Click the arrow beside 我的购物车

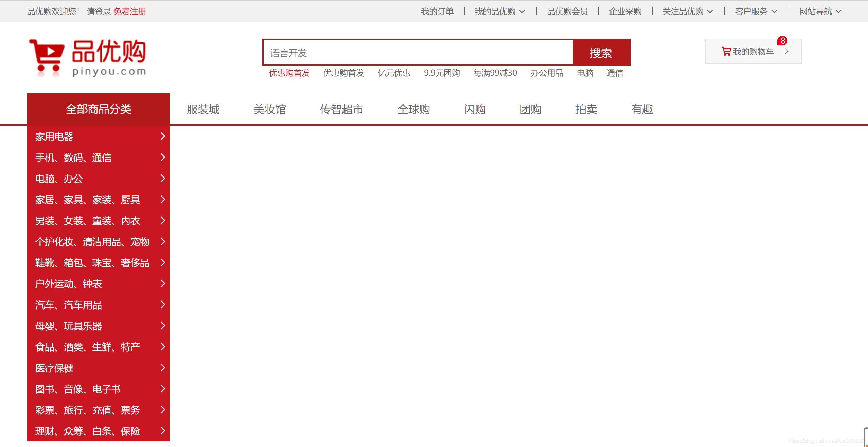787,51
